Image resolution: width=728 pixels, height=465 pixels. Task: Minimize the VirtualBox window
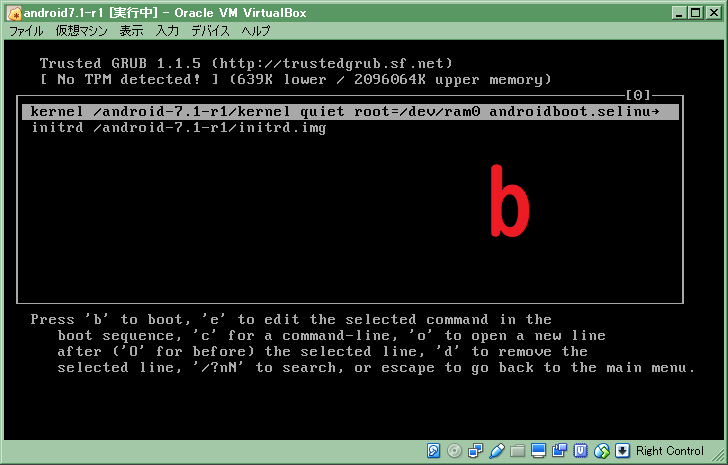click(x=679, y=13)
